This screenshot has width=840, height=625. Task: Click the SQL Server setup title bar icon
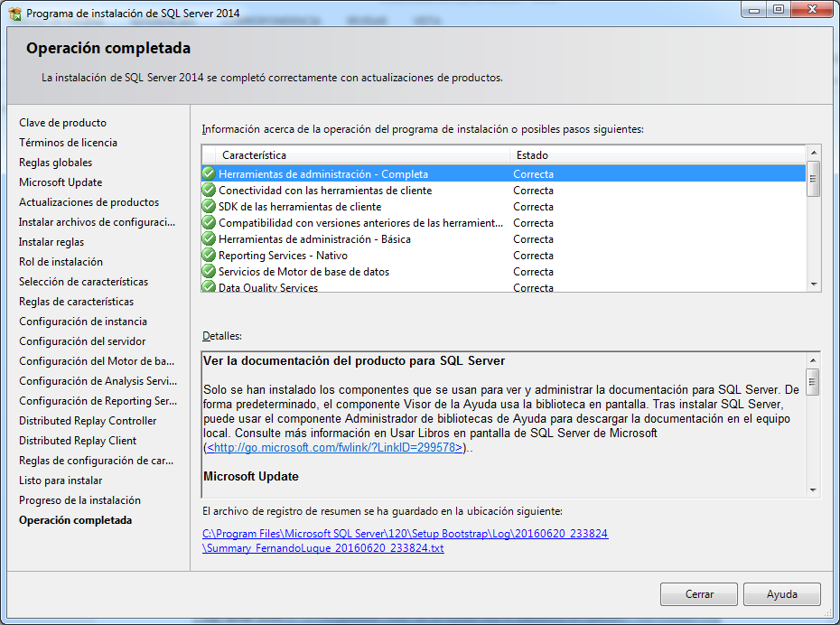(x=14, y=13)
